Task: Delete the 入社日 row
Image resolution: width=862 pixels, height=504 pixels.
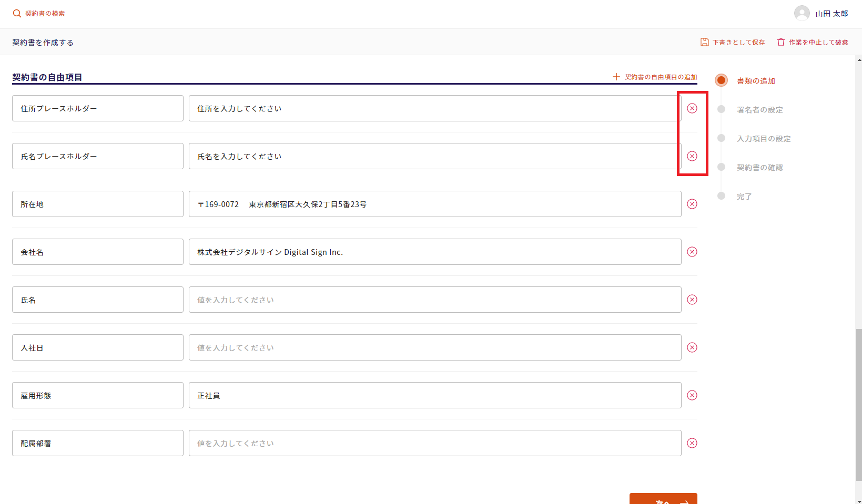Action: (x=692, y=347)
